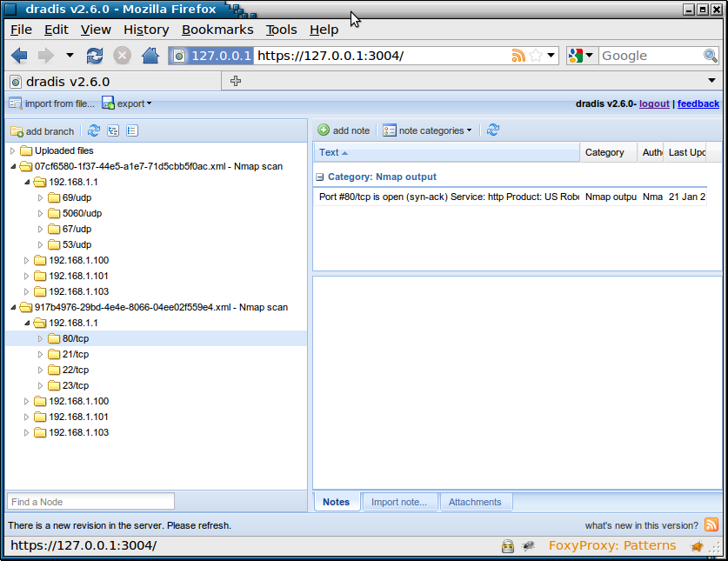Image resolution: width=728 pixels, height=561 pixels.
Task: Click the add branch folder icon
Action: pyautogui.click(x=17, y=131)
